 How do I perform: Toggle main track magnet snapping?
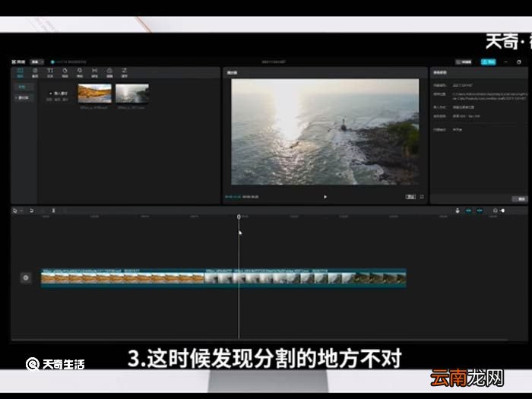pyautogui.click(x=469, y=211)
